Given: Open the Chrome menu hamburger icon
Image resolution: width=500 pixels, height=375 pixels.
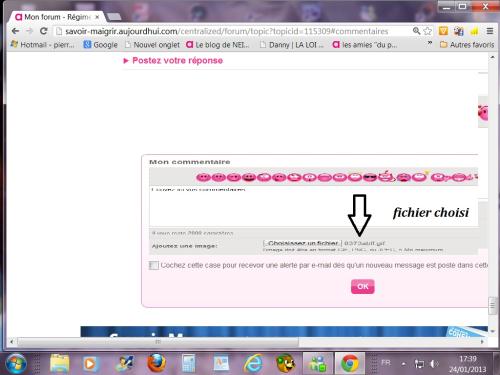Looking at the screenshot, I should [490, 31].
